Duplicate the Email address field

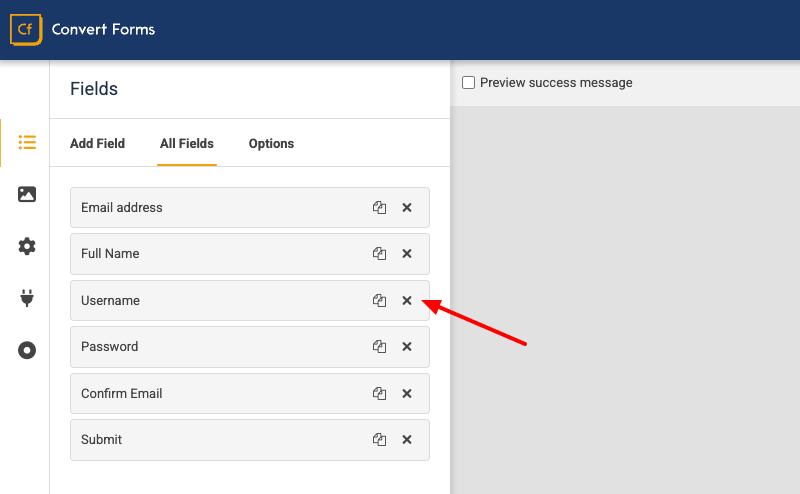(379, 208)
